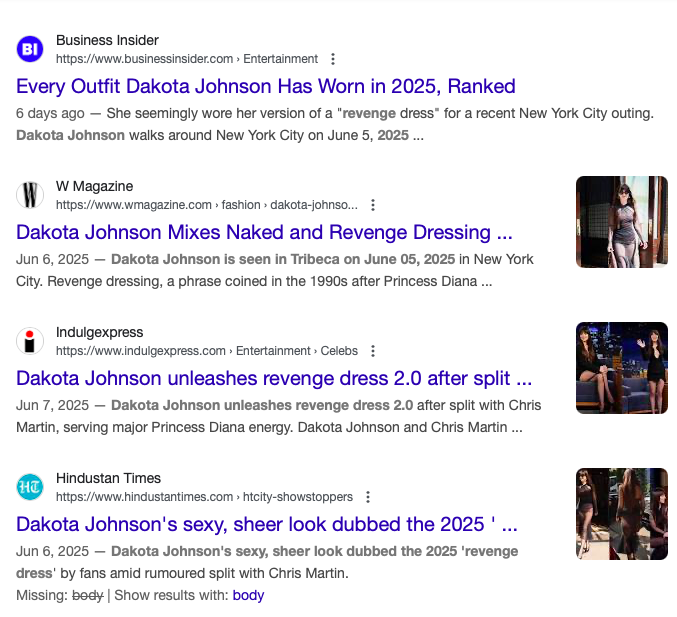The width and height of the screenshot is (677, 617).
Task: Click the 'W Magazine' site name
Action: (x=95, y=186)
